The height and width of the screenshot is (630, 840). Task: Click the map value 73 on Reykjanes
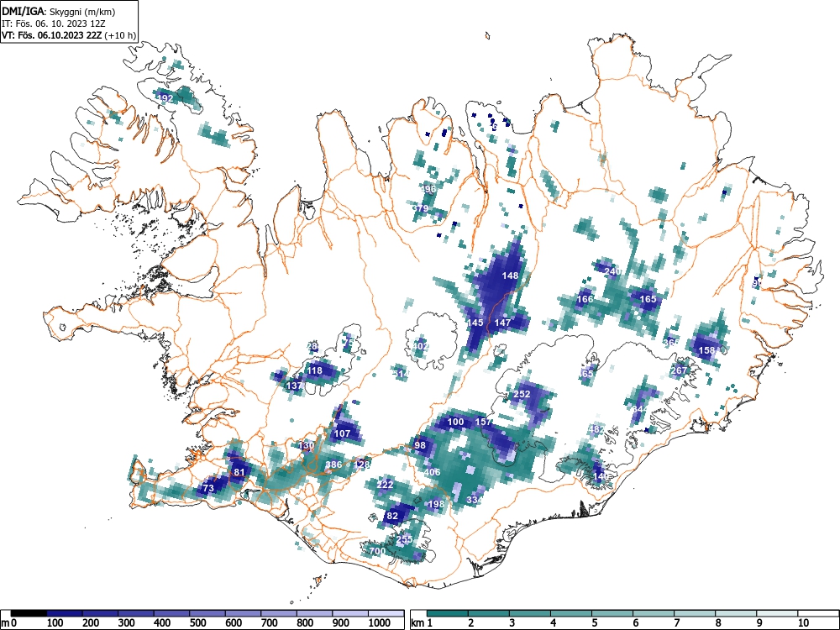(208, 488)
